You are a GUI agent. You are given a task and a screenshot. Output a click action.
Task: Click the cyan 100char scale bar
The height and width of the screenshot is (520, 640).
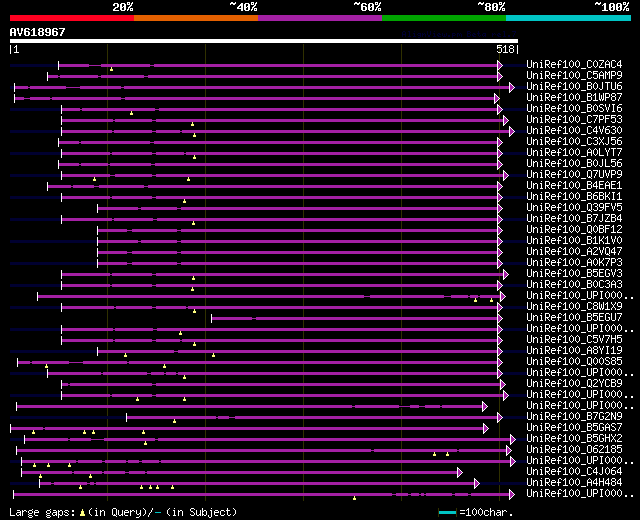pyautogui.click(x=447, y=512)
